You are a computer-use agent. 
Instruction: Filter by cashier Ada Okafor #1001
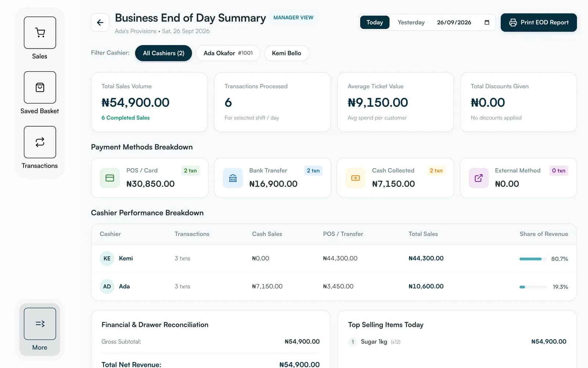[x=228, y=53]
